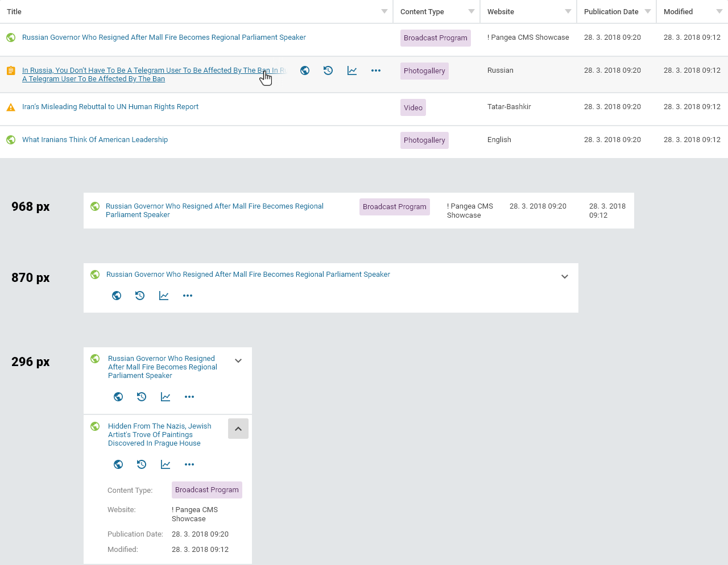The image size is (728, 565).
Task: Sort by the Modified column header
Action: pyautogui.click(x=678, y=11)
